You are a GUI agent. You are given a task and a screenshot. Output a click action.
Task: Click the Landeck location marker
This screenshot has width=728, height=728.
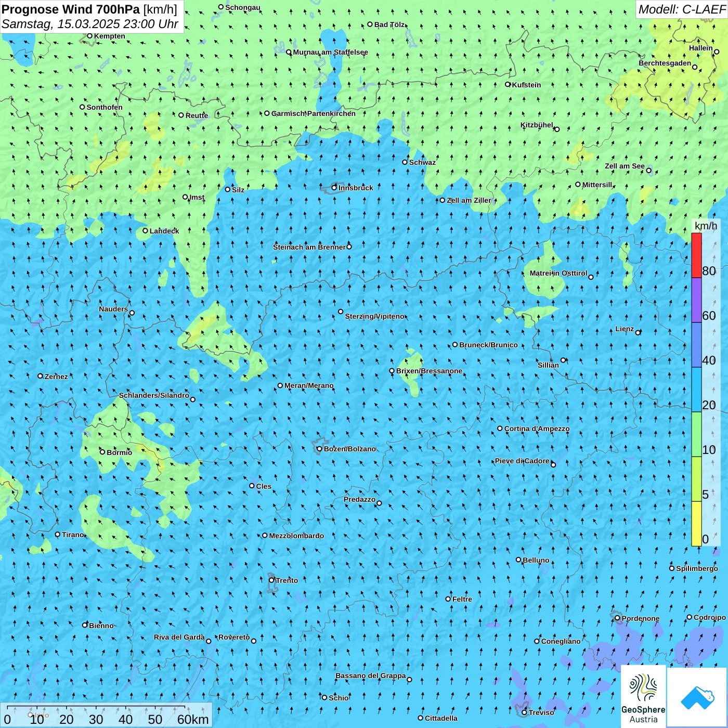[146, 231]
